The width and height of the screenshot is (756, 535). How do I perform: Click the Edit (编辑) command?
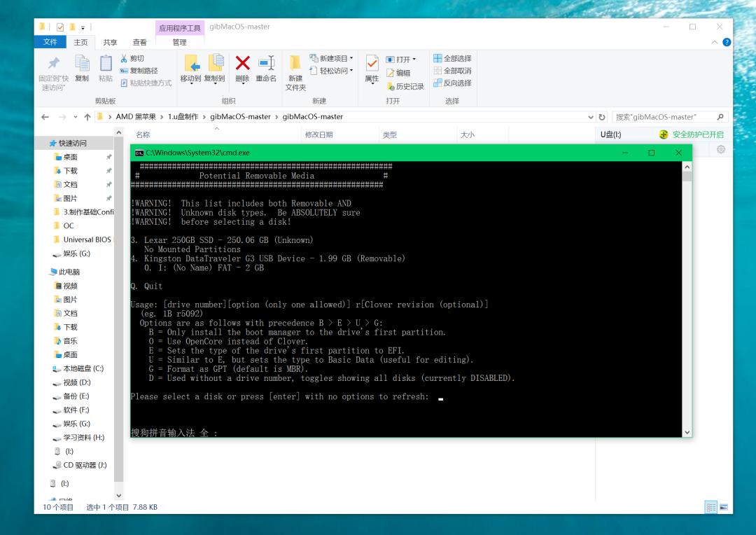(x=398, y=73)
